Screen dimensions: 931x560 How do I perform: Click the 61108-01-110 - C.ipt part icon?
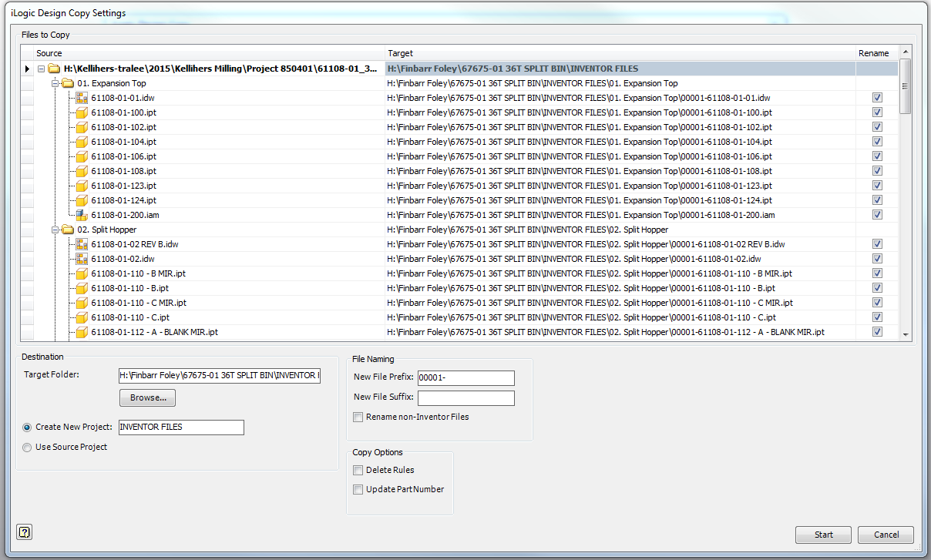(x=82, y=317)
